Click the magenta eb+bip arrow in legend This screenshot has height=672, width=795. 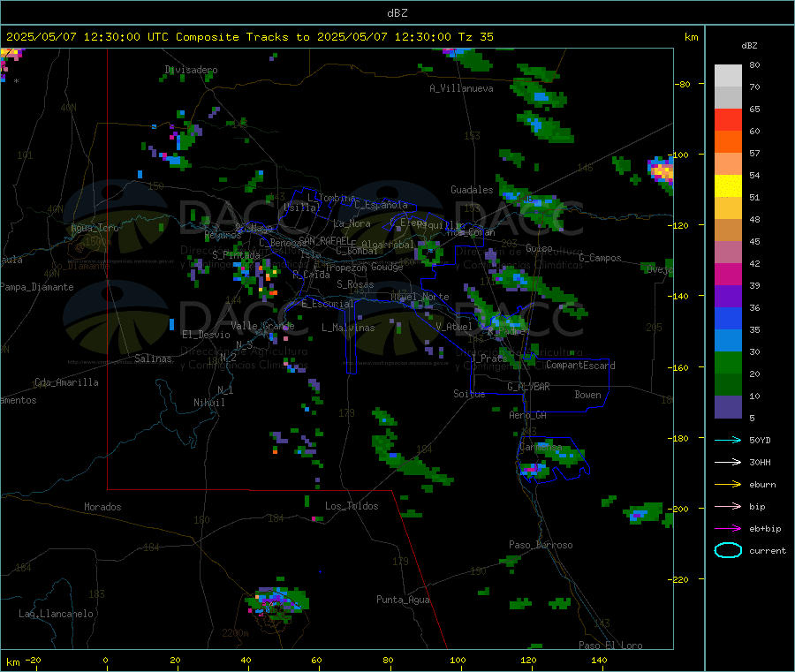pos(728,529)
